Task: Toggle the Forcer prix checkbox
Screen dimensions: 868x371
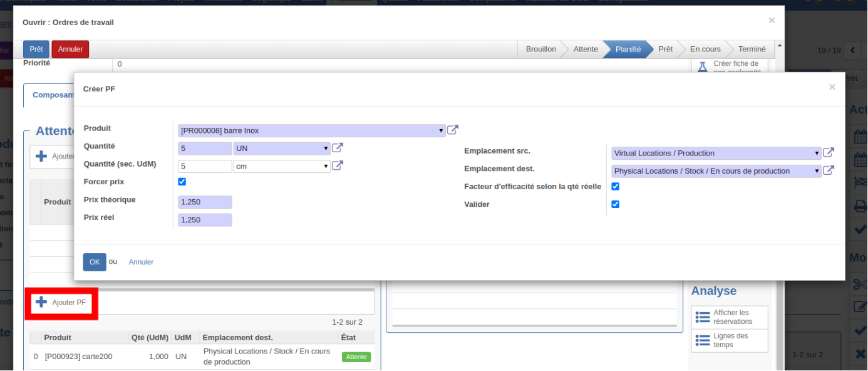Action: pos(182,182)
